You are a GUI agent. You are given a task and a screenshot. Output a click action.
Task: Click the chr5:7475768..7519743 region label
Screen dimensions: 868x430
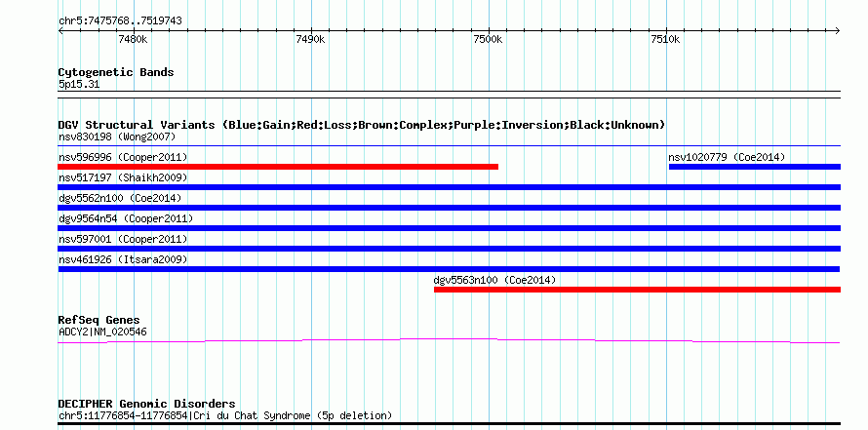120,21
